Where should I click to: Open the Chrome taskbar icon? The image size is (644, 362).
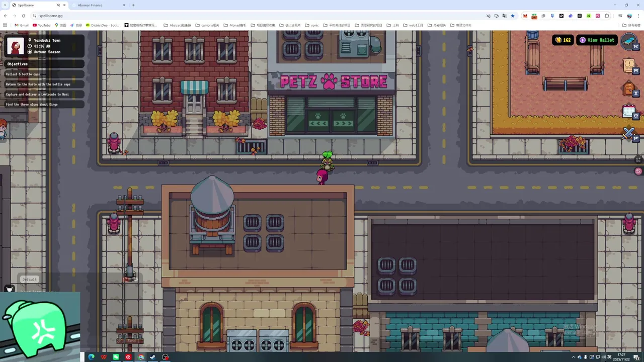pos(141,357)
